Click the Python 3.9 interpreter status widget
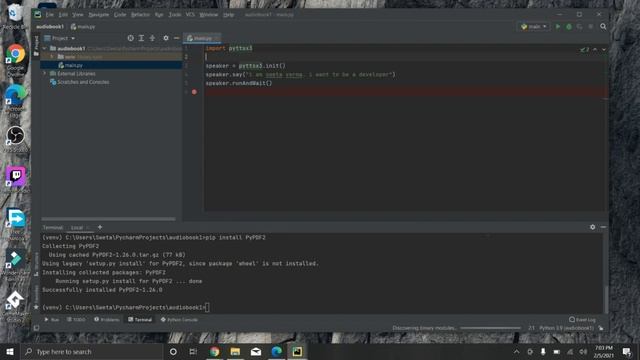 (x=566, y=328)
